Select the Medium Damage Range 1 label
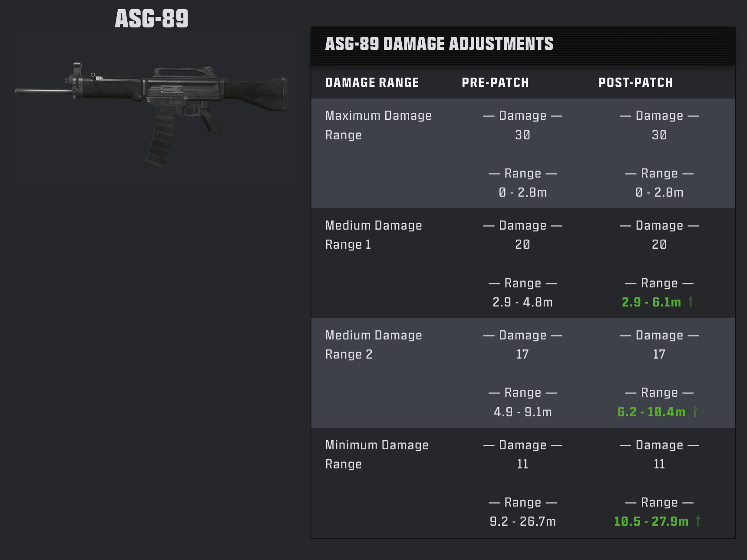747x560 pixels. point(373,235)
